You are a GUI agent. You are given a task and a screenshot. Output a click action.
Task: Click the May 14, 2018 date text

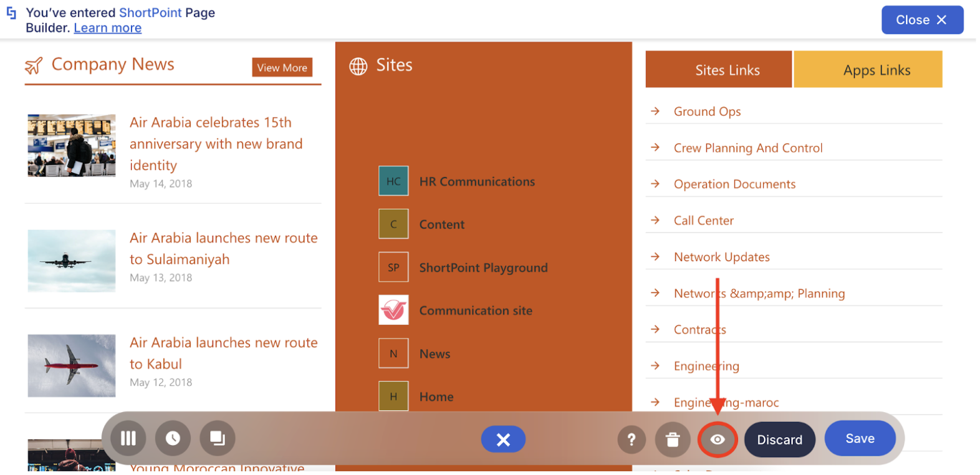point(161,184)
